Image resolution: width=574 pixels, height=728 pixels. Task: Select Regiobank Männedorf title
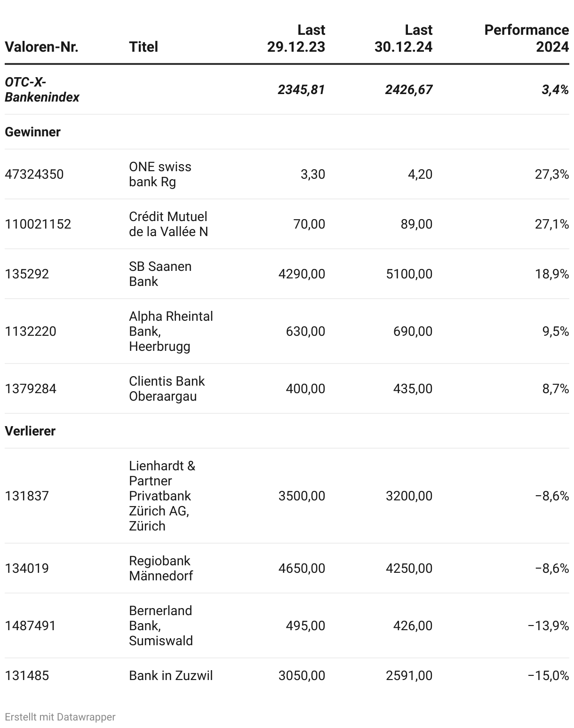click(x=161, y=569)
